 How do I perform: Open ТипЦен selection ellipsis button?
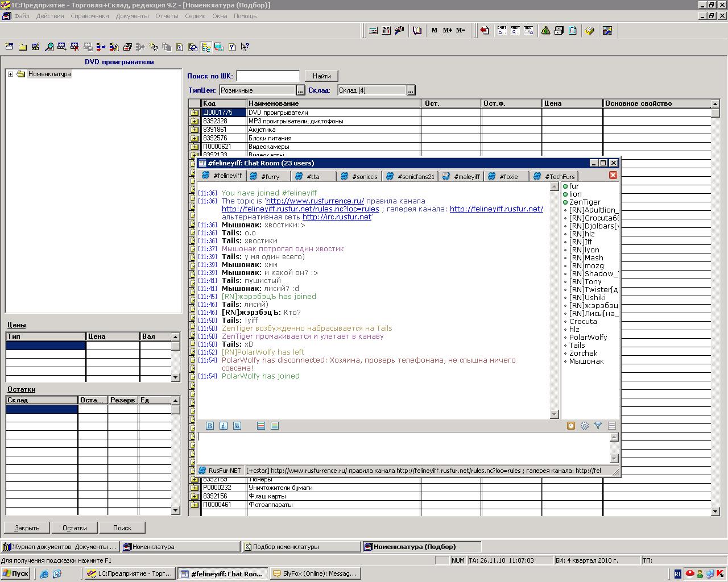[x=300, y=90]
